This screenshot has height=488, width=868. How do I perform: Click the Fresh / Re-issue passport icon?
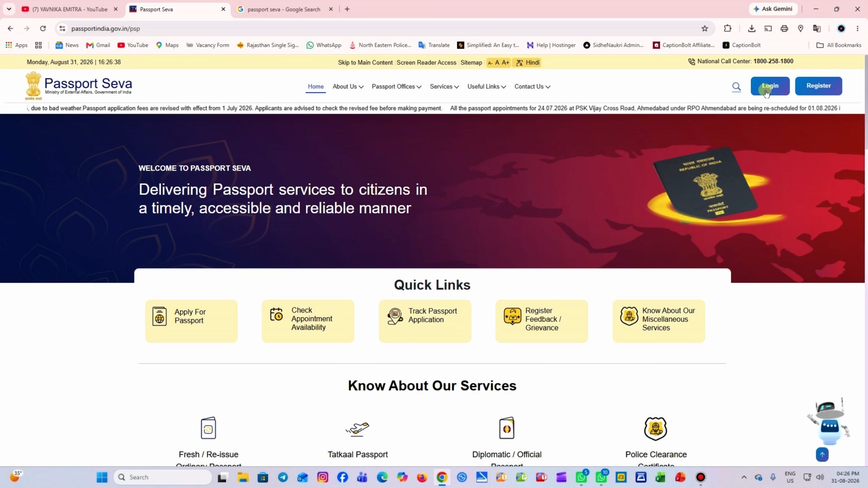208,428
